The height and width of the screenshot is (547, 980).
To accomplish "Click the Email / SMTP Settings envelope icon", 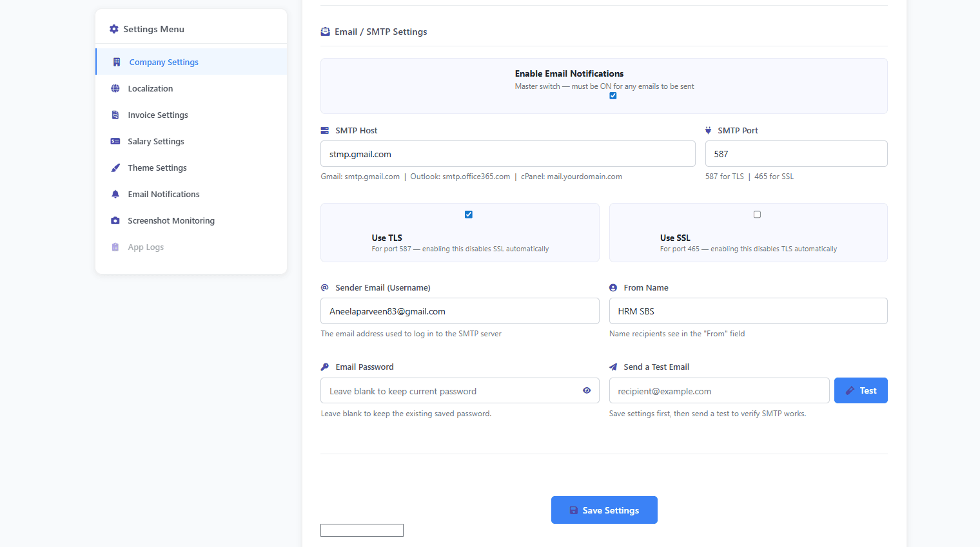I will tap(326, 32).
